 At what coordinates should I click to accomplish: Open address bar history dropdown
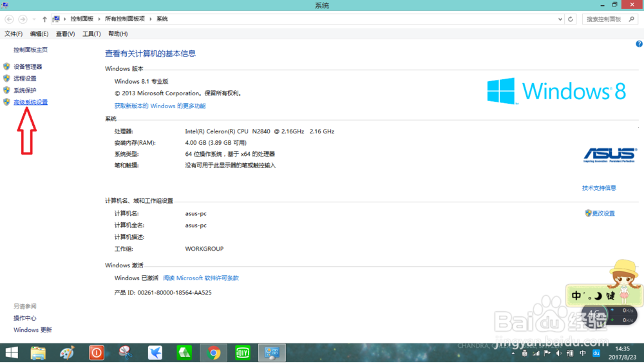tap(560, 19)
